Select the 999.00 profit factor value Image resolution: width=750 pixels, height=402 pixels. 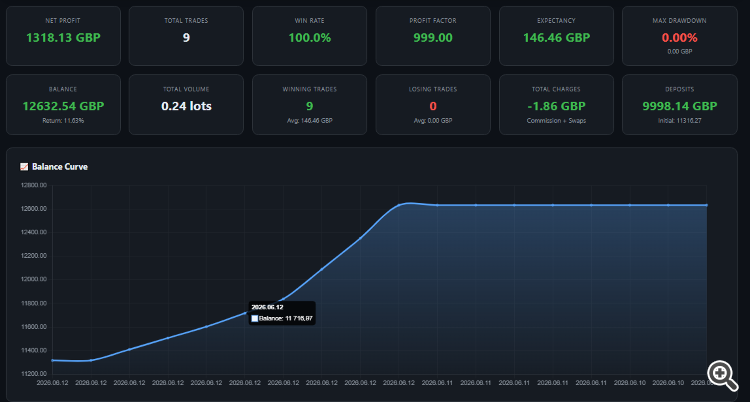(433, 37)
